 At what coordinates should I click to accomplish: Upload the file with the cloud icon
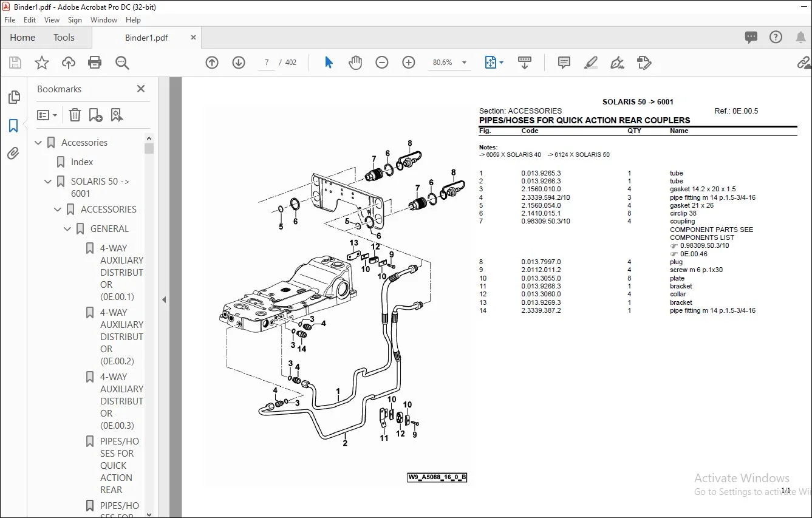[69, 63]
